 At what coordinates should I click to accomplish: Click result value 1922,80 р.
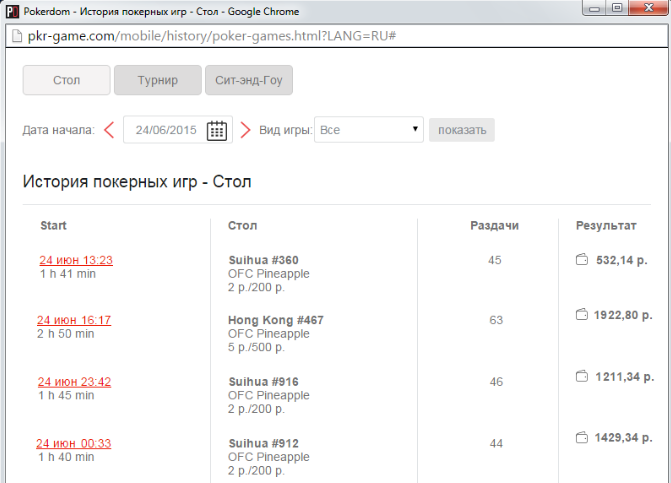click(x=623, y=315)
